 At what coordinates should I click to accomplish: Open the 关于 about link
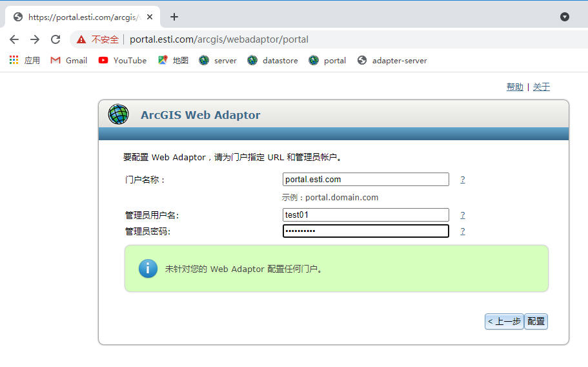[542, 87]
